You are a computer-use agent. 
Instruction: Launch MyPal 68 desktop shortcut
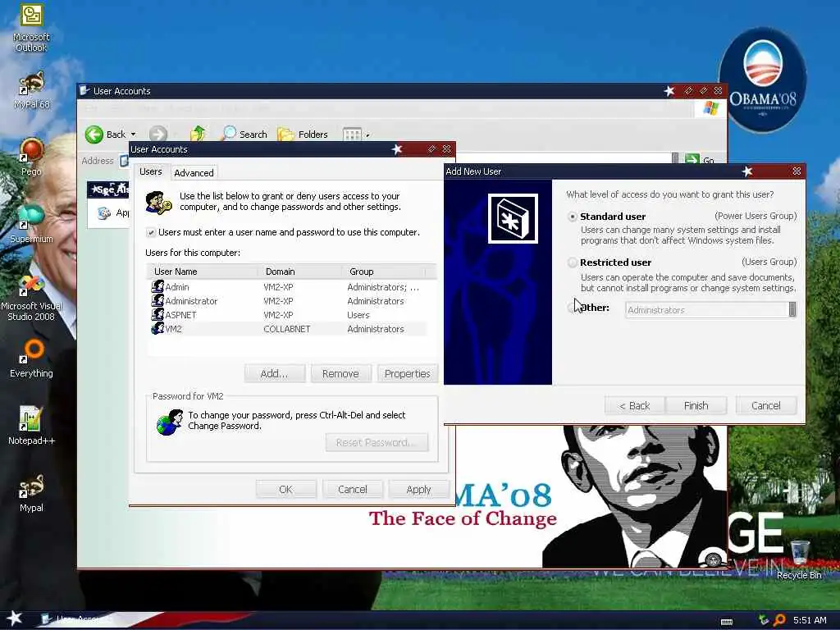point(31,90)
